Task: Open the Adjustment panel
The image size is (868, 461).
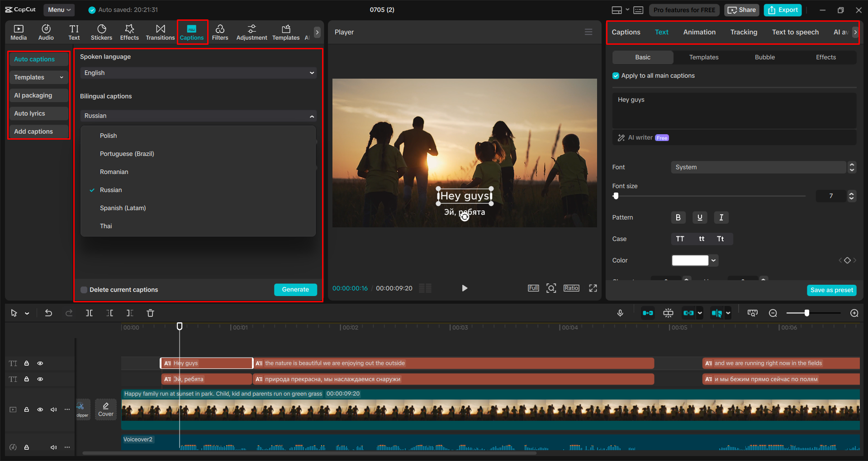Action: pos(251,32)
